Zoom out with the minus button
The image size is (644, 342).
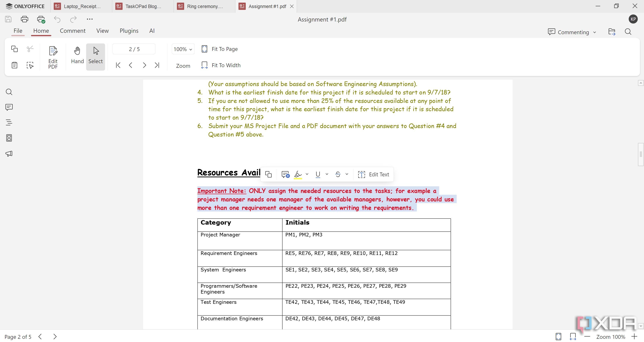click(x=587, y=337)
